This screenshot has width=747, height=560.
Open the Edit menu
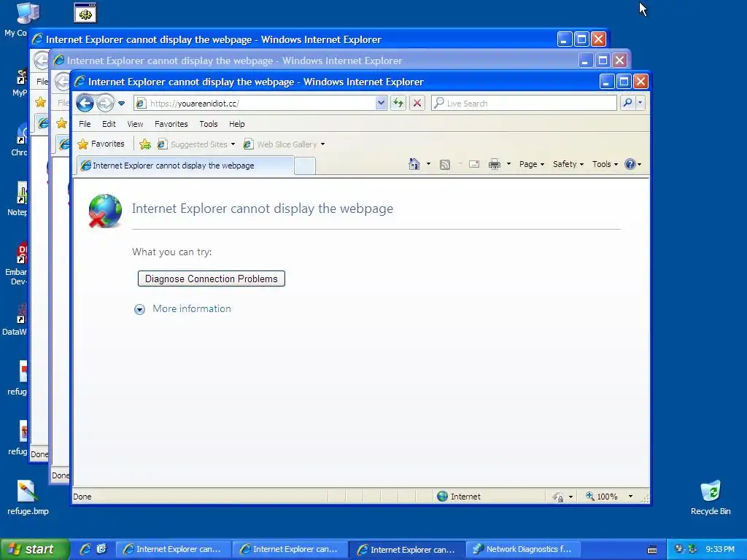tap(109, 124)
